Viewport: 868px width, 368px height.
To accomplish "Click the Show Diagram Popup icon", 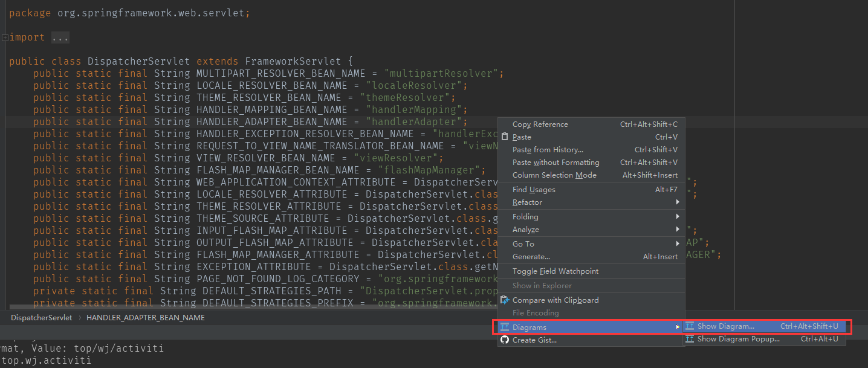I will click(690, 339).
